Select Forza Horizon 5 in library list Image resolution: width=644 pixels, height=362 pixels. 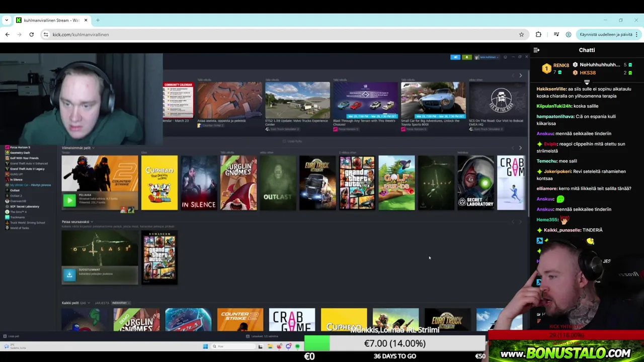[x=20, y=147]
